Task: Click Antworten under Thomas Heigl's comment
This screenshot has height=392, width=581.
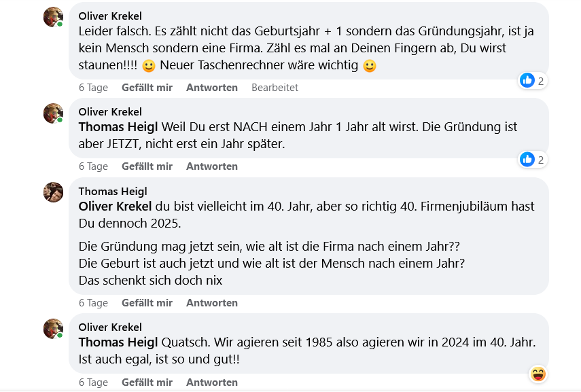Action: pos(212,303)
